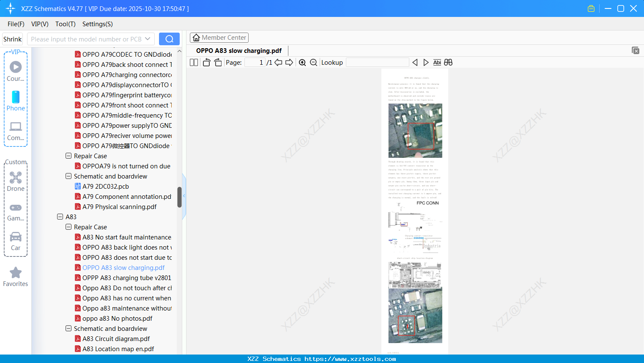Go to the previous PDF page
Image resolution: width=644 pixels, height=363 pixels.
pos(278,63)
